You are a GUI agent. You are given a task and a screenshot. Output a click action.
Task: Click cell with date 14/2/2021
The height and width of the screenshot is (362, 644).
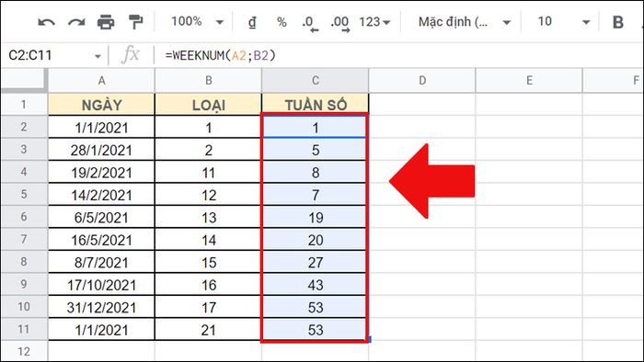[x=101, y=195]
